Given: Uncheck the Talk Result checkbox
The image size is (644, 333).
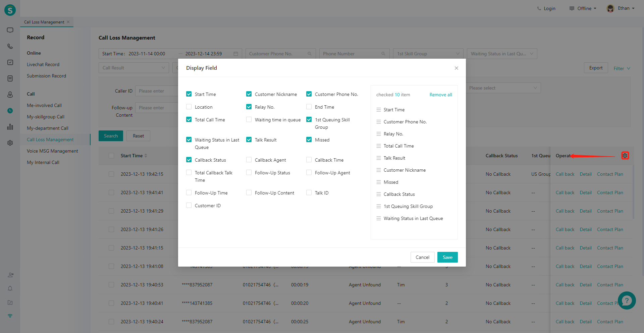Looking at the screenshot, I should (x=249, y=140).
